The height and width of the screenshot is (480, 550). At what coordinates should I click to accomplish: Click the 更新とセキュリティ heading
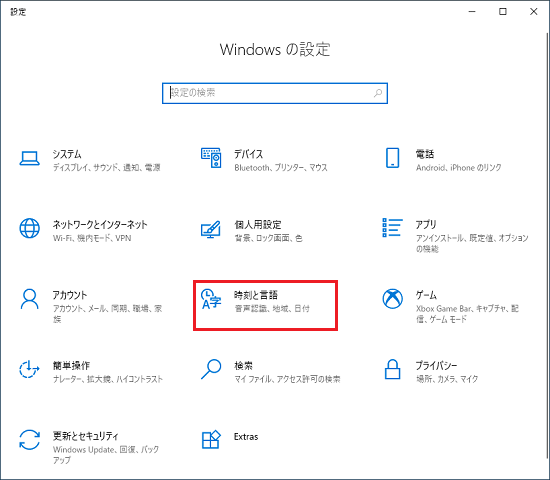click(x=86, y=436)
